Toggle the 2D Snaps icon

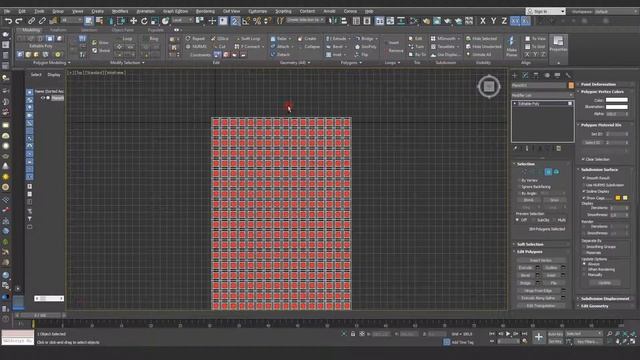pyautogui.click(x=235, y=21)
